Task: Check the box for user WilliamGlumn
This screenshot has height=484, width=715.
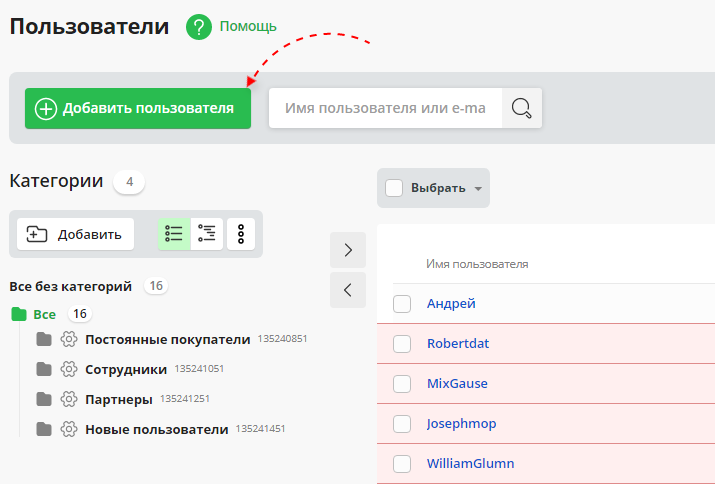Action: (x=402, y=464)
